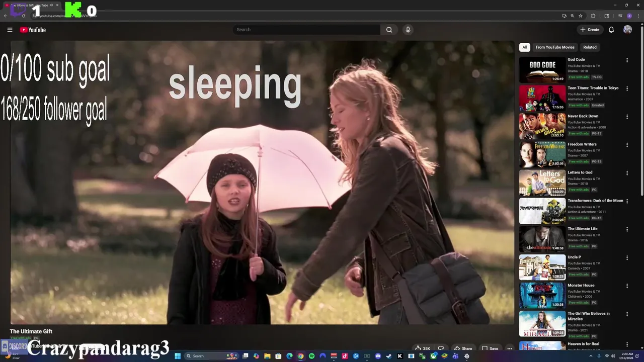Image resolution: width=644 pixels, height=362 pixels.
Task: Bookmark page with Chrome star icon
Action: (581, 16)
